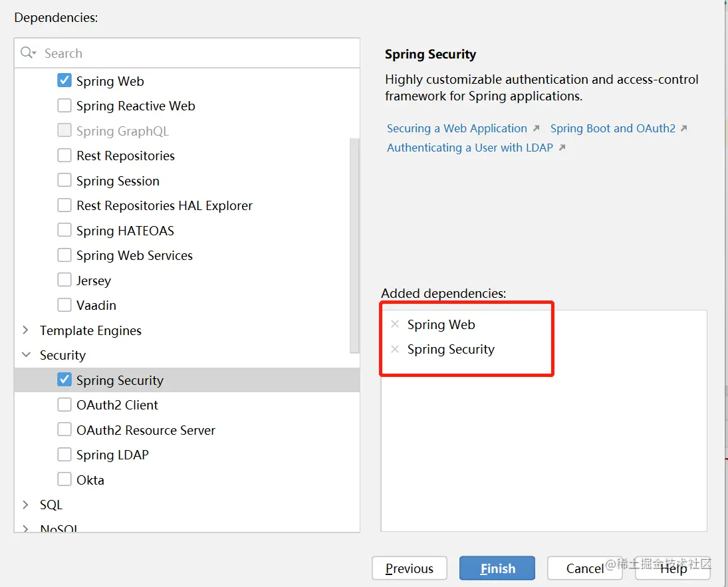Open the Securing a Web Application link
Viewport: 728px width, 587px height.
pos(457,128)
